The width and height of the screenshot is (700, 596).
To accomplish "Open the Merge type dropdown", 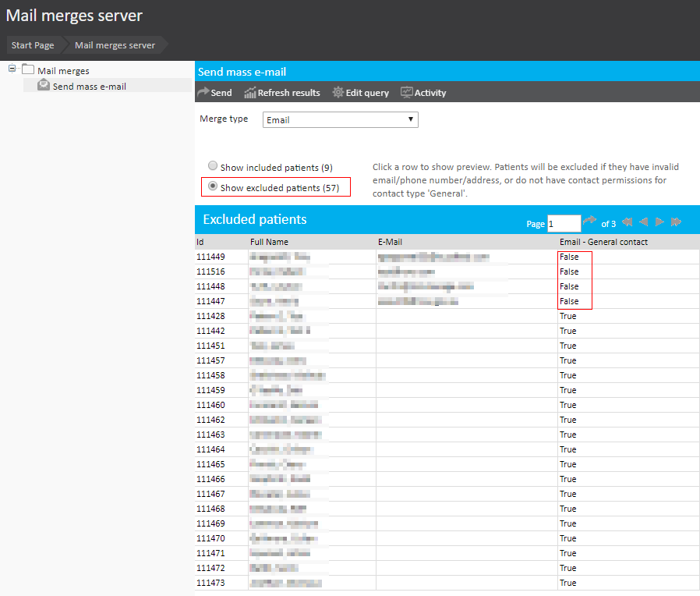I will (340, 119).
